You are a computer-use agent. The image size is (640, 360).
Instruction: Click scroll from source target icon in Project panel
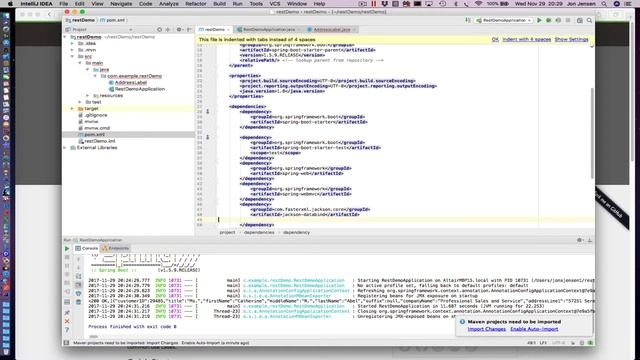pyautogui.click(x=159, y=29)
